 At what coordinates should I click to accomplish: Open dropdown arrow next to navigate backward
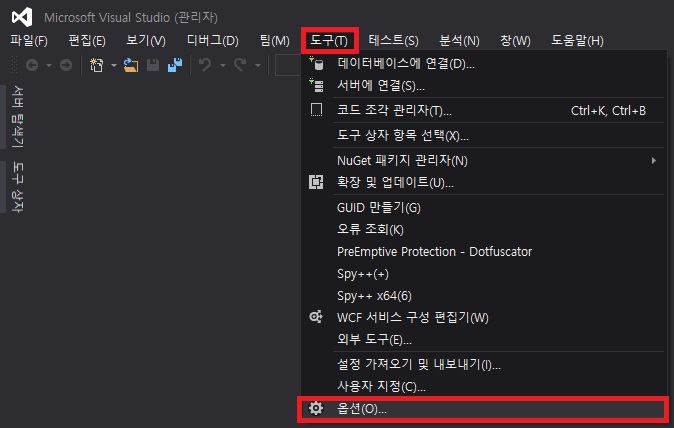click(x=49, y=66)
